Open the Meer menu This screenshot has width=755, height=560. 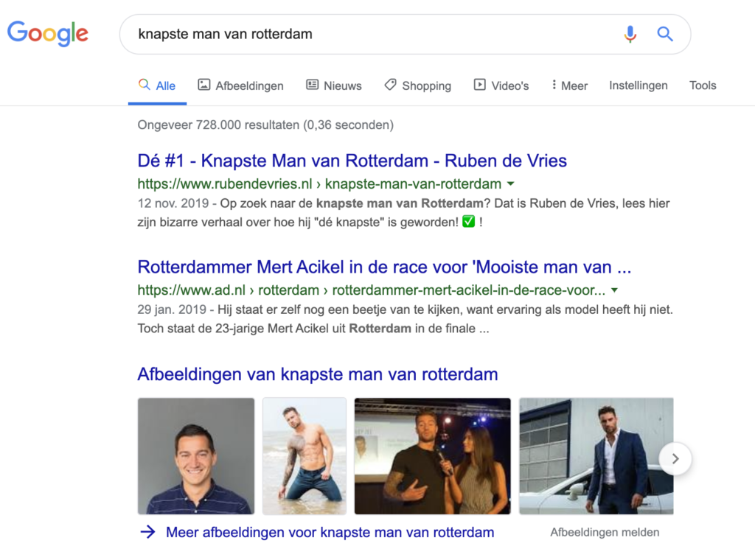(570, 85)
